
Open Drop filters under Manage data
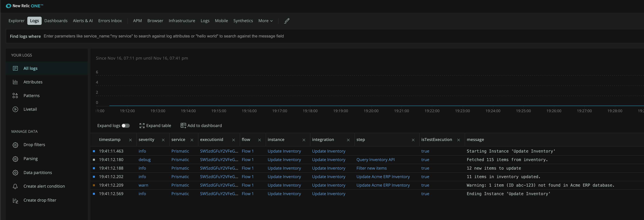[34, 144]
